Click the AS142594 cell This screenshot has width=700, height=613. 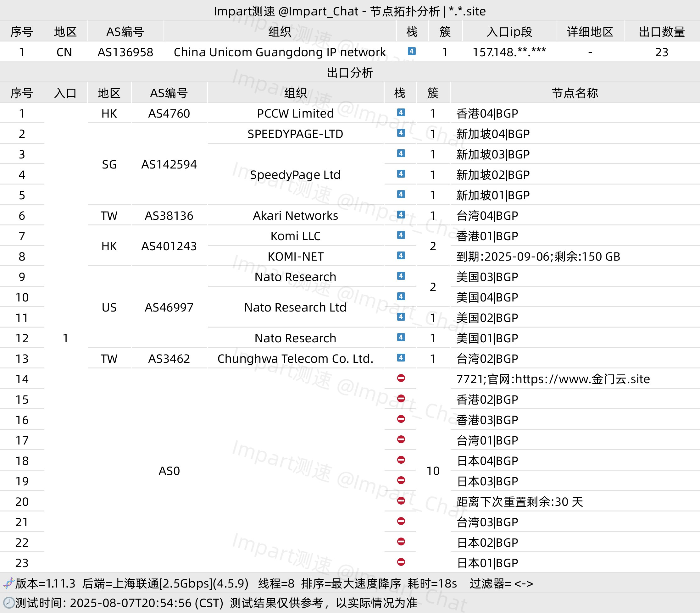click(x=169, y=164)
